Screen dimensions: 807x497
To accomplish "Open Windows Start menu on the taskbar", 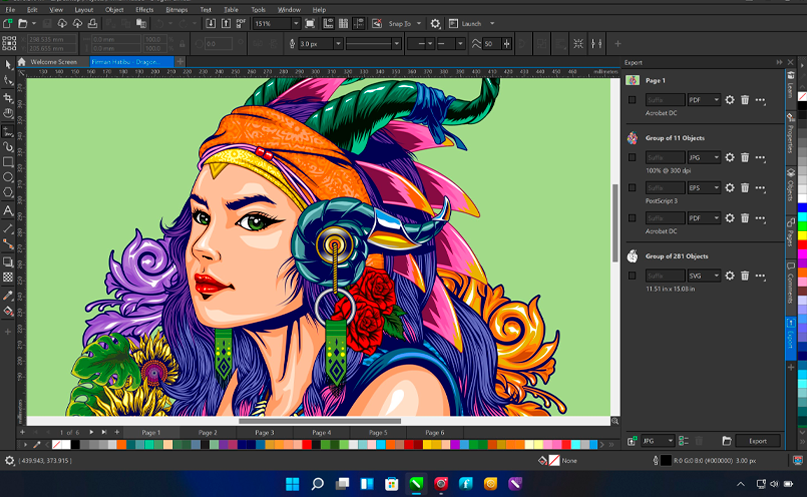I will tap(292, 484).
